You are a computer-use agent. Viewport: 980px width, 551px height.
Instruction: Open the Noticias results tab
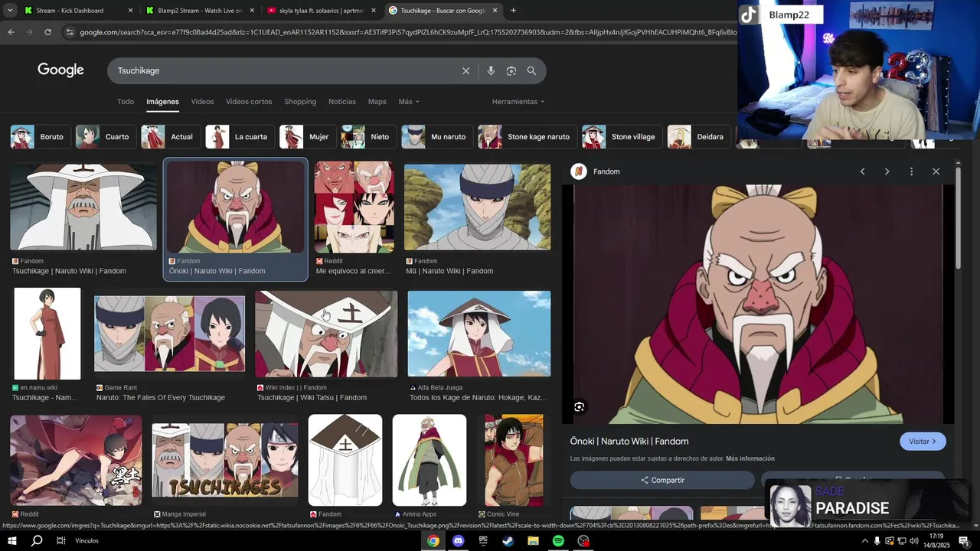click(x=342, y=102)
